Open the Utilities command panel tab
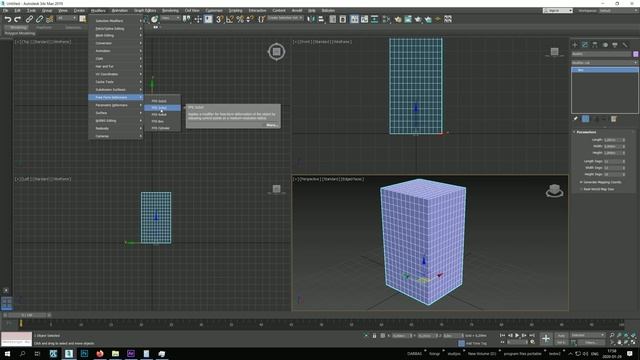640x360 pixels. [x=625, y=44]
